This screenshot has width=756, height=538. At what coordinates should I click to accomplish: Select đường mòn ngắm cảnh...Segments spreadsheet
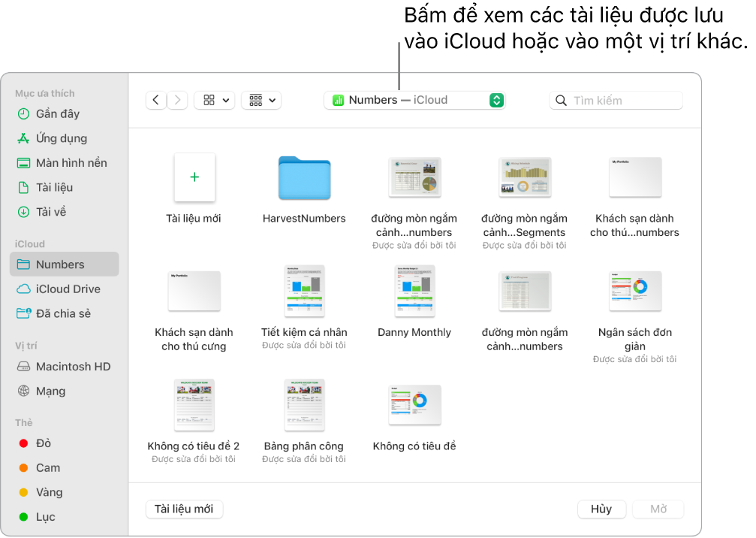point(525,177)
